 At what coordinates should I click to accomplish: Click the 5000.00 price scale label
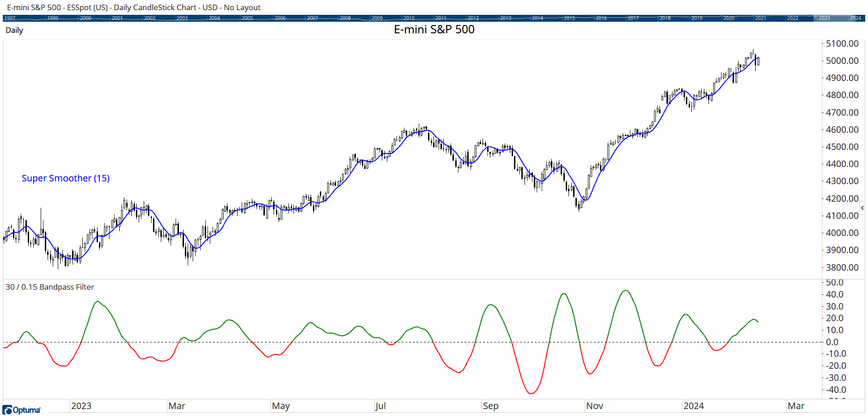842,61
